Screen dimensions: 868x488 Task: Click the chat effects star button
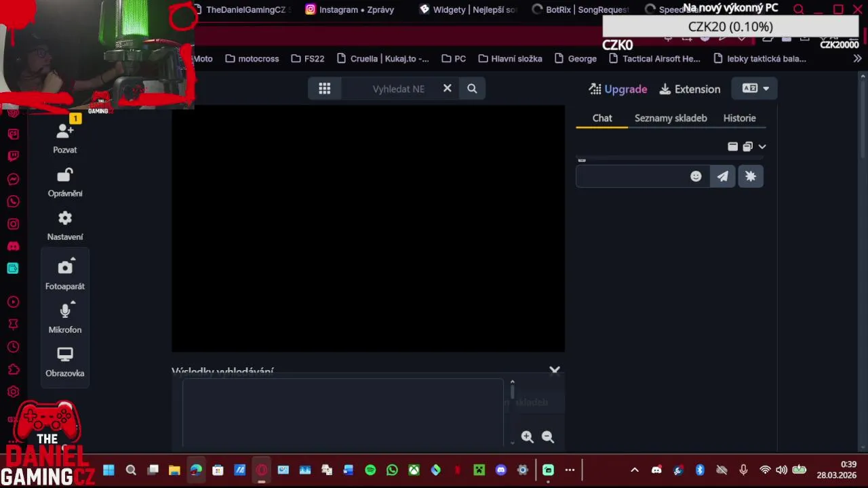coord(751,176)
